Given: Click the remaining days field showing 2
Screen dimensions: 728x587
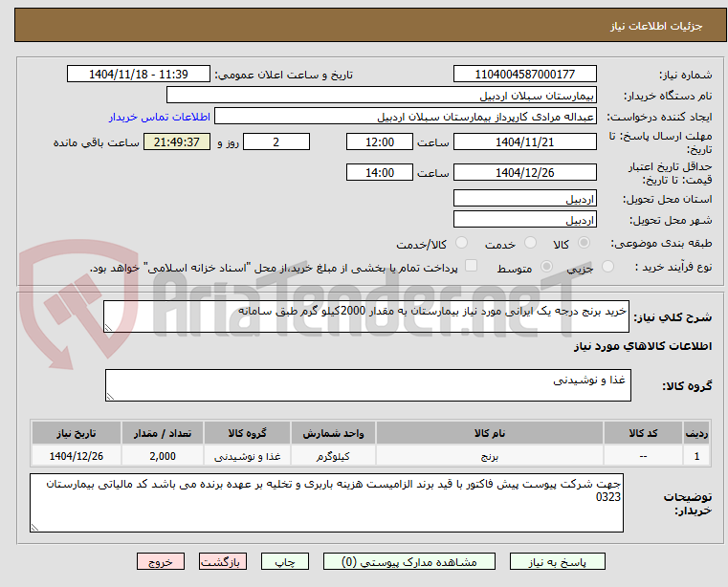Looking at the screenshot, I should (276, 142).
